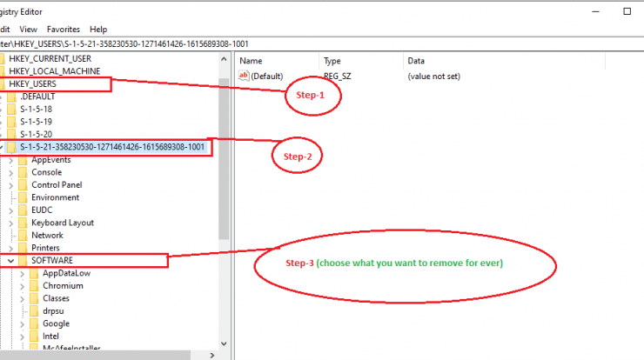Select the drpsu key label
644x360 pixels.
[x=53, y=311]
